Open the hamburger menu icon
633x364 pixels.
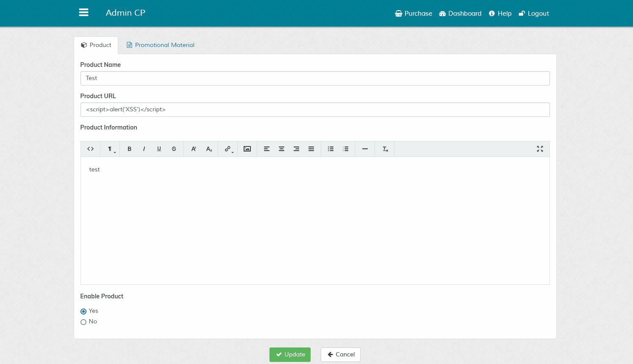(x=84, y=13)
